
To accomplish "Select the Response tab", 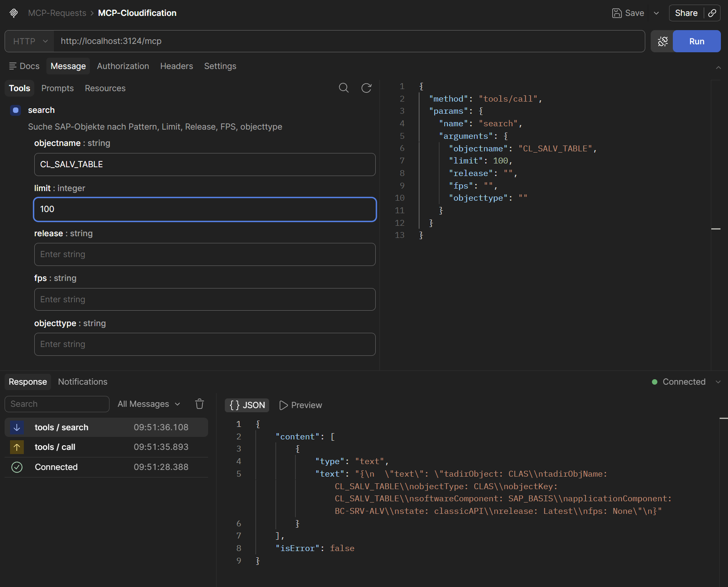I will click(x=28, y=382).
